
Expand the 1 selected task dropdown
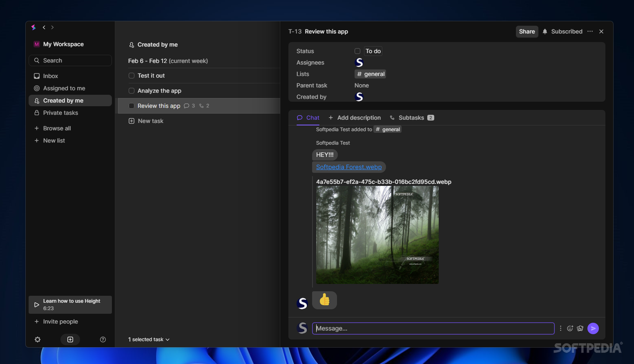tap(149, 339)
